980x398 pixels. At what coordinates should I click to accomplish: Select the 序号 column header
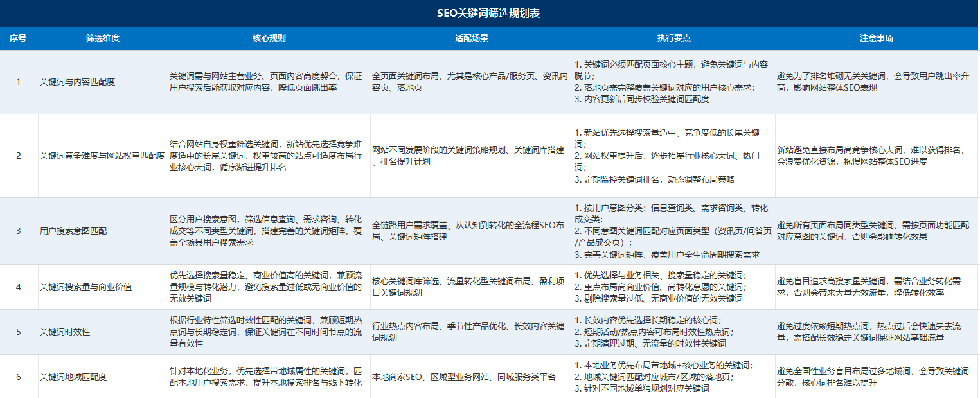[19, 38]
